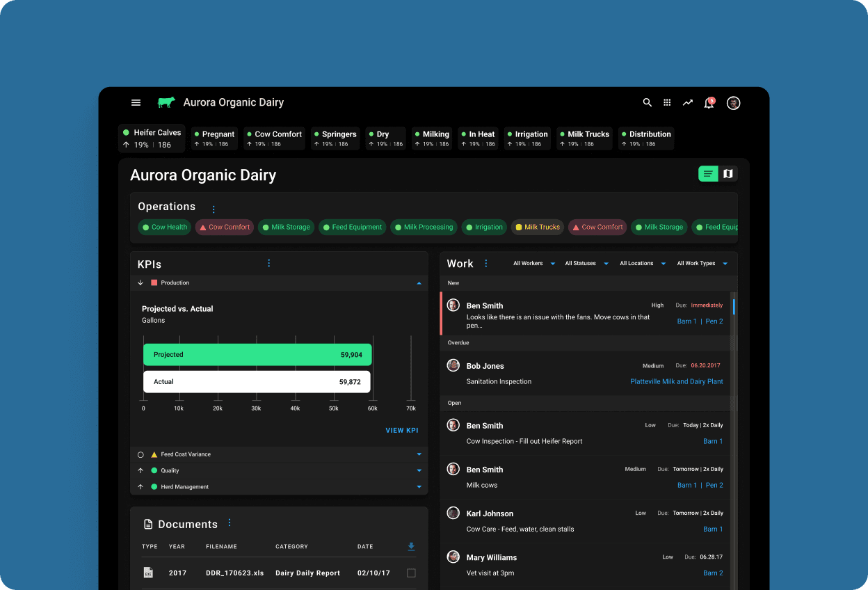
Task: Select the Heifer Calves status tab
Action: [x=152, y=138]
